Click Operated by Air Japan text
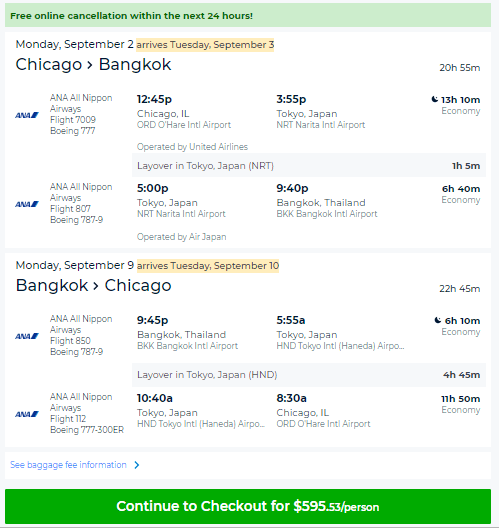The height and width of the screenshot is (531, 499). coord(181,237)
